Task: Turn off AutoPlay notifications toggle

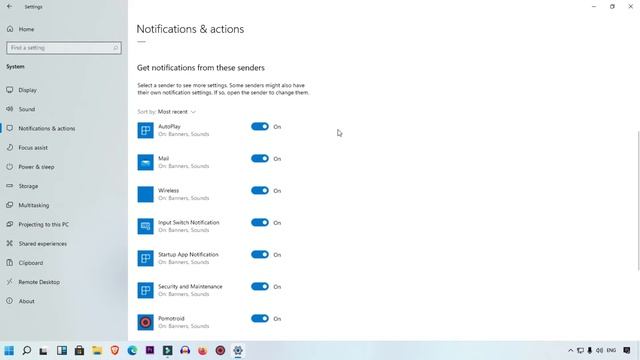Action: point(260,127)
